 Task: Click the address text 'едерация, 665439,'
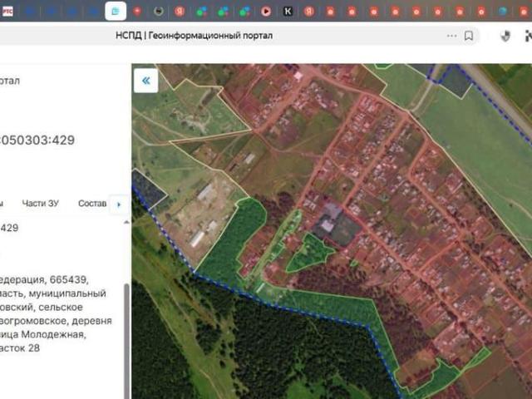[x=44, y=279]
